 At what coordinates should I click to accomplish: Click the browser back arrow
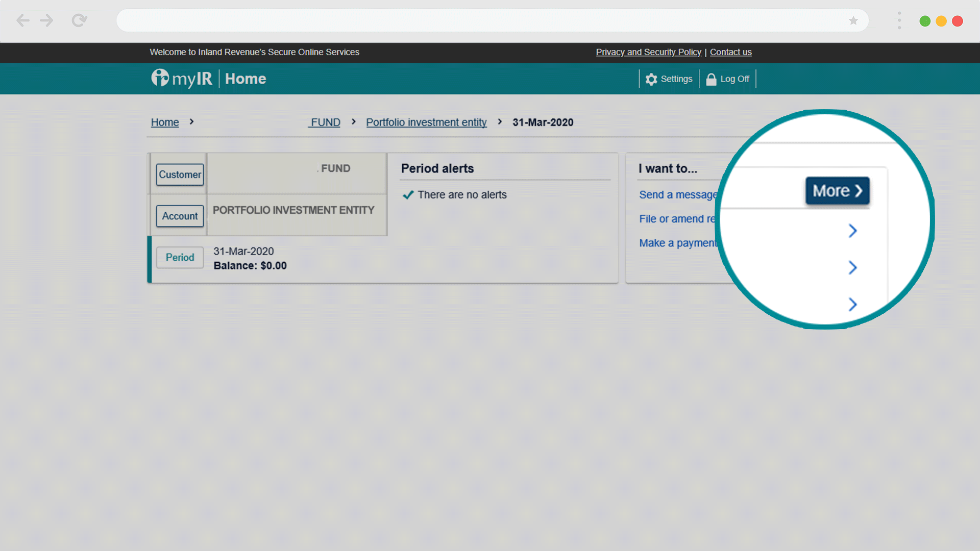click(x=22, y=20)
